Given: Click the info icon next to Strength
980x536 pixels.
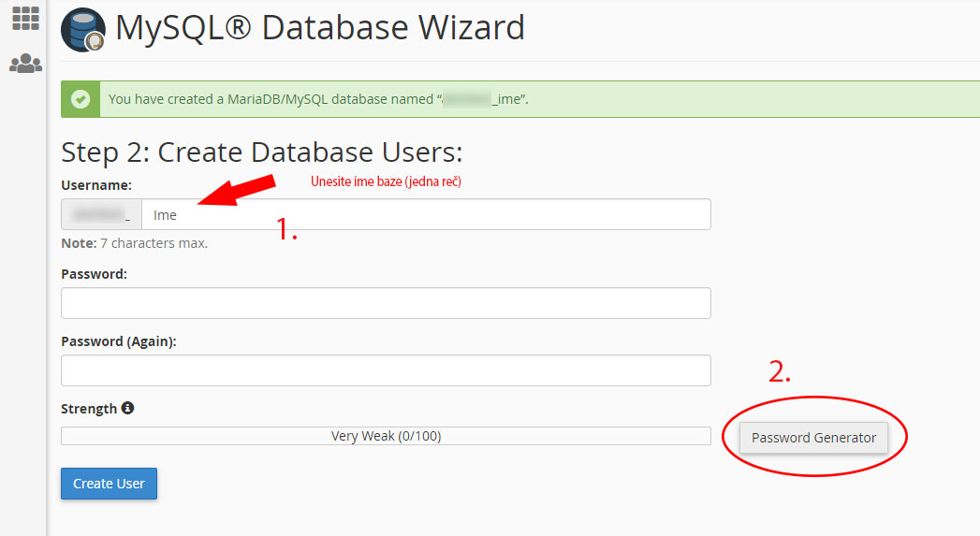Looking at the screenshot, I should (x=127, y=408).
